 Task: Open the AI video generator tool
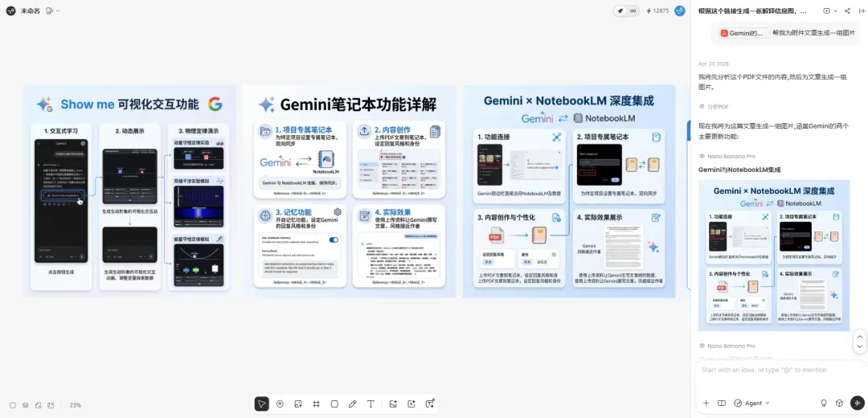411,404
